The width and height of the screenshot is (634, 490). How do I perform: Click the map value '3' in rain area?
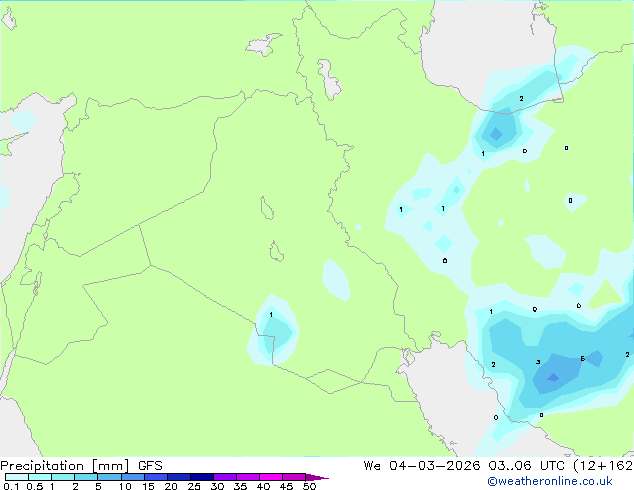click(x=538, y=362)
